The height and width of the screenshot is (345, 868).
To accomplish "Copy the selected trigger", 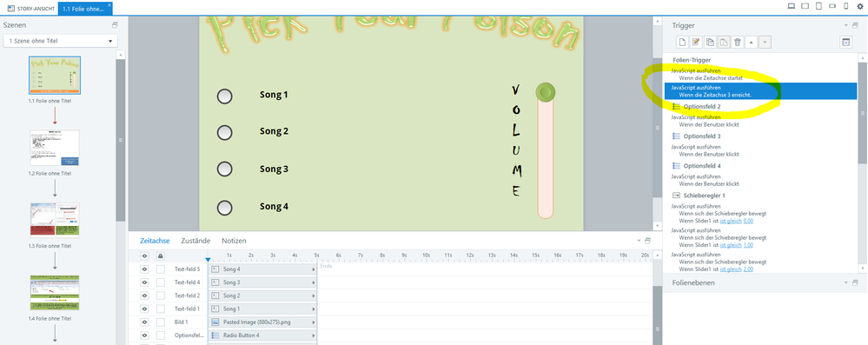I will [710, 42].
